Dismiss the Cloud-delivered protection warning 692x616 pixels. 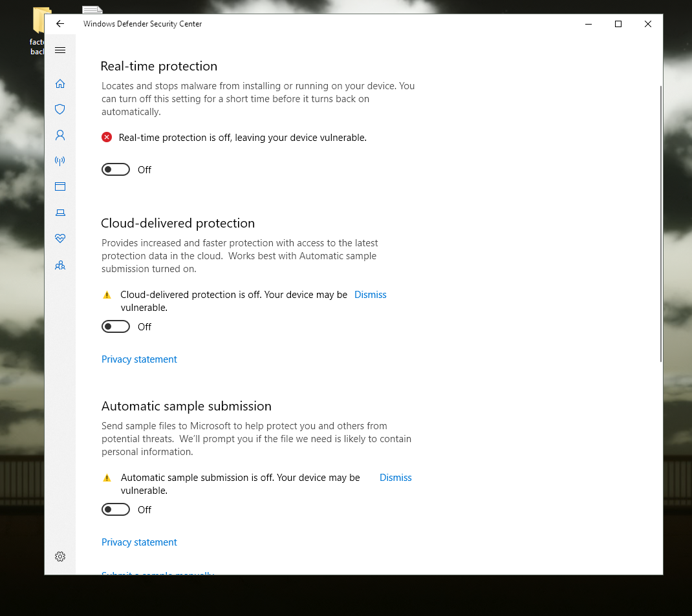371,295
